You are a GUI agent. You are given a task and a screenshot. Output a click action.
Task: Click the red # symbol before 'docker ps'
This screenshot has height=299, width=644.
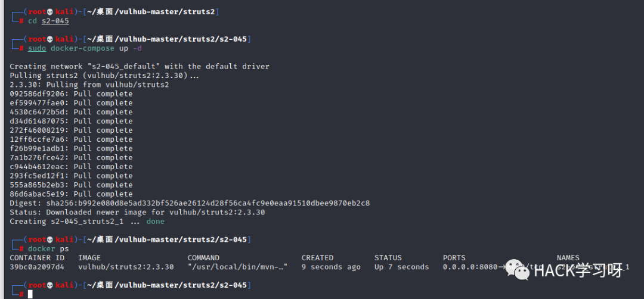coord(21,249)
